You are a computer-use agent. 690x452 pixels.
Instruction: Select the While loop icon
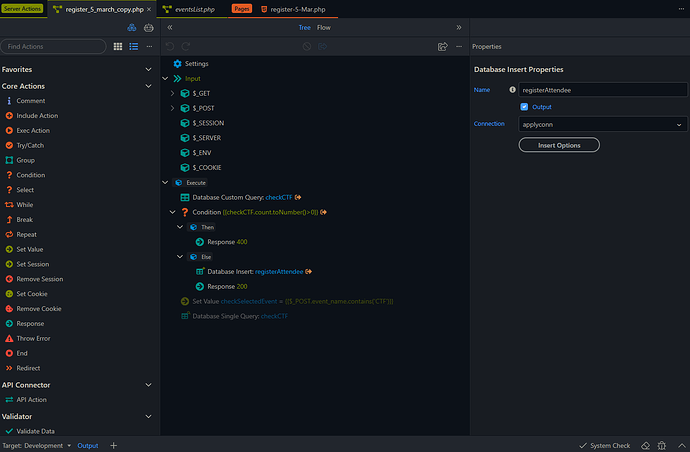tap(9, 205)
